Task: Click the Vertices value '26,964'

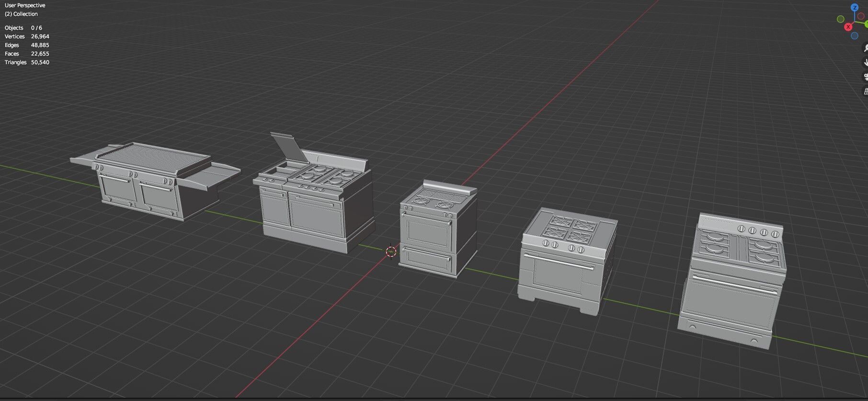Action: (40, 36)
